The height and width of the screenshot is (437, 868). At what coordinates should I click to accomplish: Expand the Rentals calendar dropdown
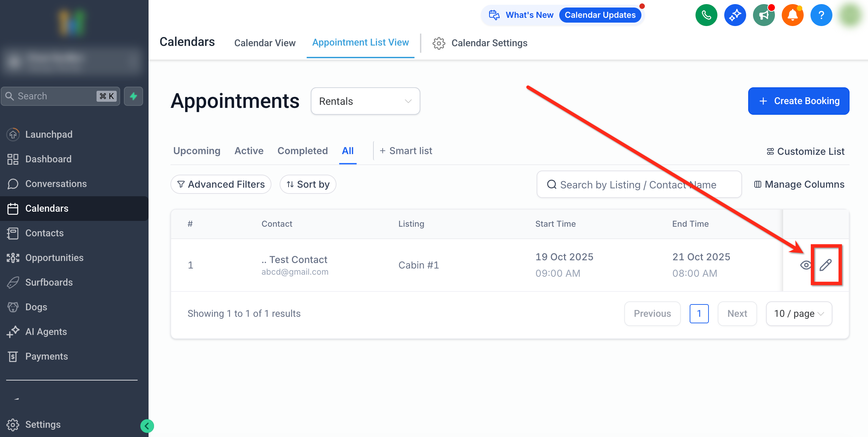coord(365,101)
